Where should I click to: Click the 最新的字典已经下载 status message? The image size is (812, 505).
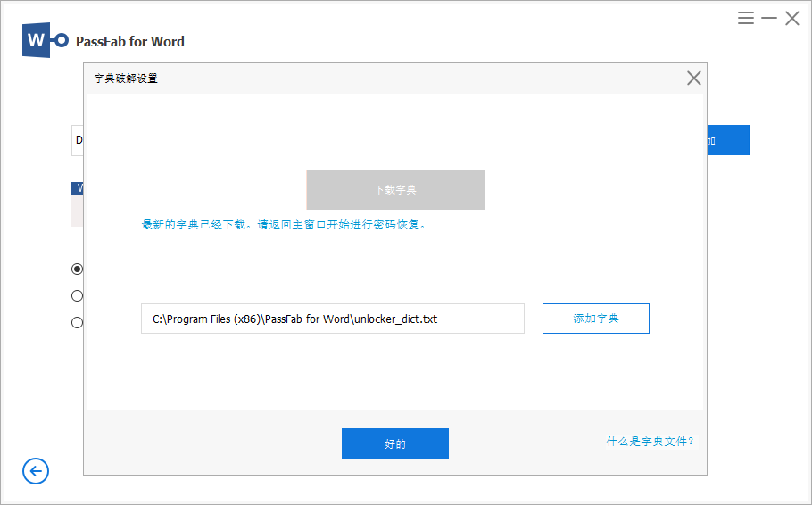point(284,225)
